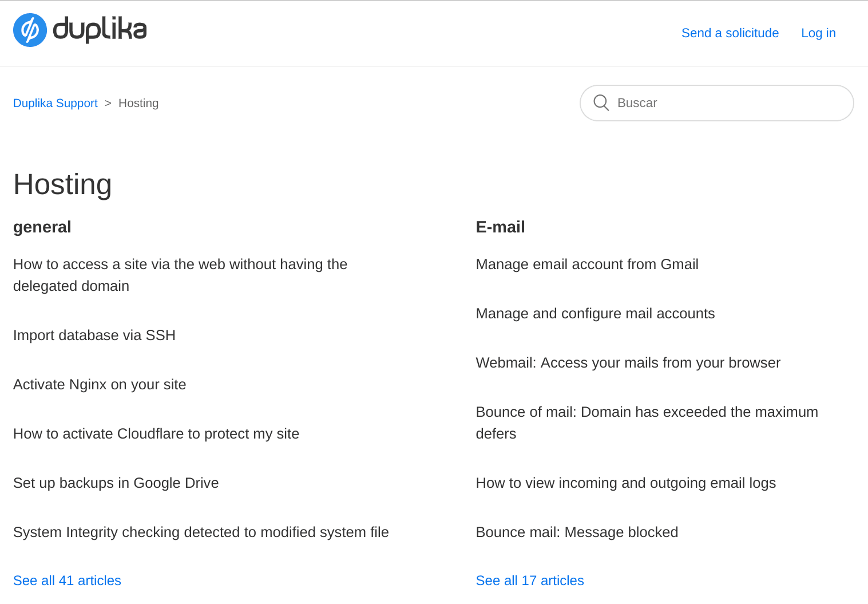Image resolution: width=868 pixels, height=604 pixels.
Task: Open Manage email account from Gmail
Action: [587, 264]
